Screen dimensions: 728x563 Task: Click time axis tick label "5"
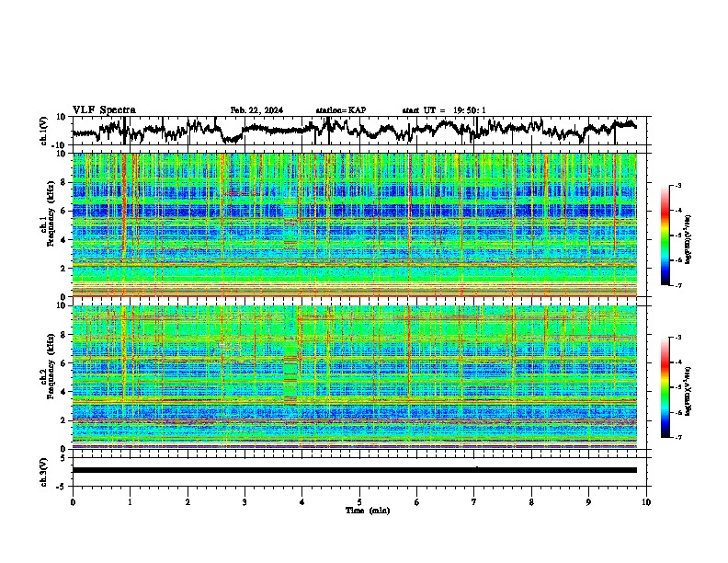click(359, 502)
